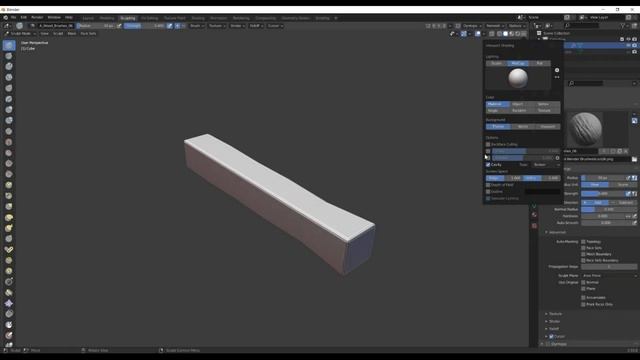Open the Dyntopo dropdown
640x360 pixels.
(471, 26)
